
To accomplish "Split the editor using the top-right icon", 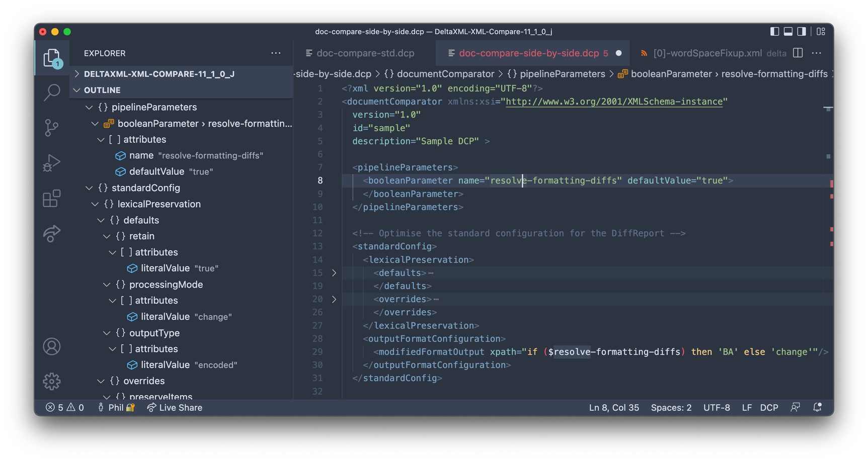I will click(797, 53).
